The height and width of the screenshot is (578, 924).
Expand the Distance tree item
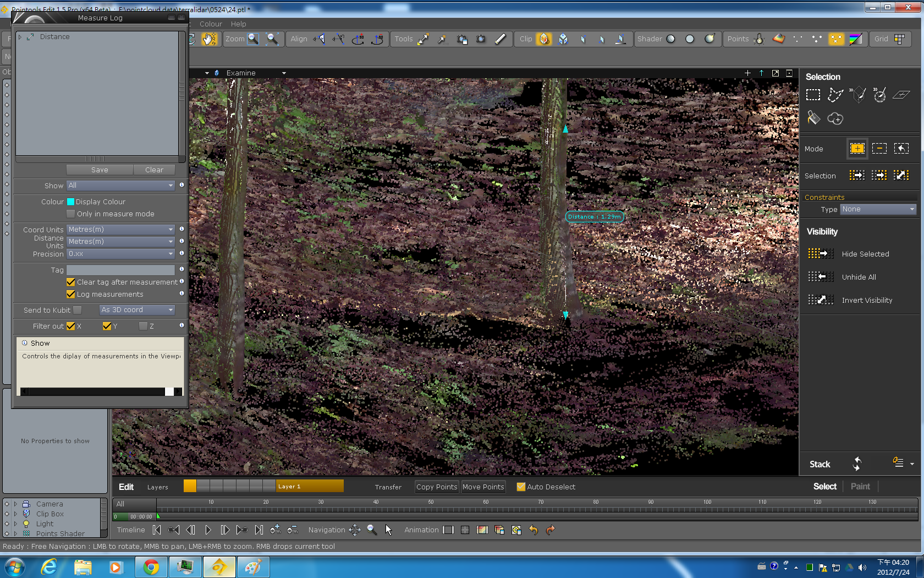(20, 37)
